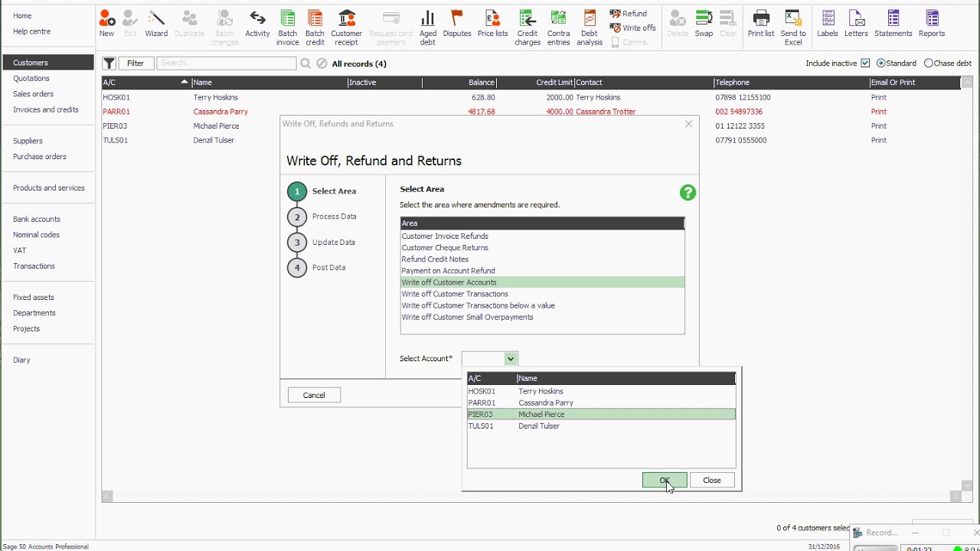Click the Credit charges icon
The height and width of the screenshot is (551, 980).
pyautogui.click(x=528, y=28)
